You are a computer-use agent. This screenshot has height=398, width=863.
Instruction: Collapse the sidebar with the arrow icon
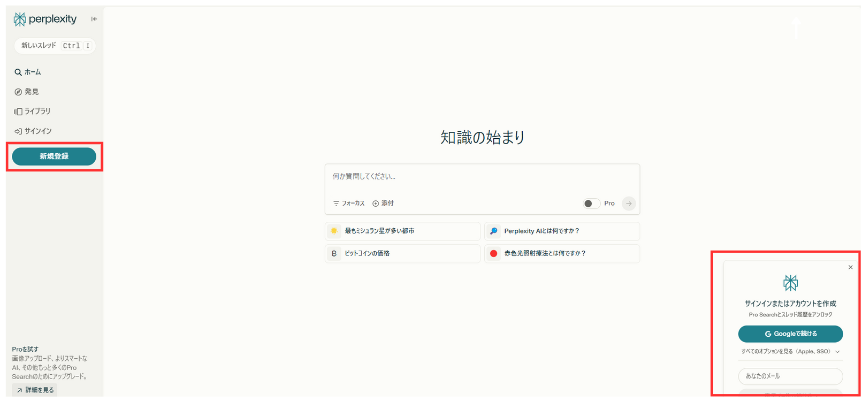point(94,19)
